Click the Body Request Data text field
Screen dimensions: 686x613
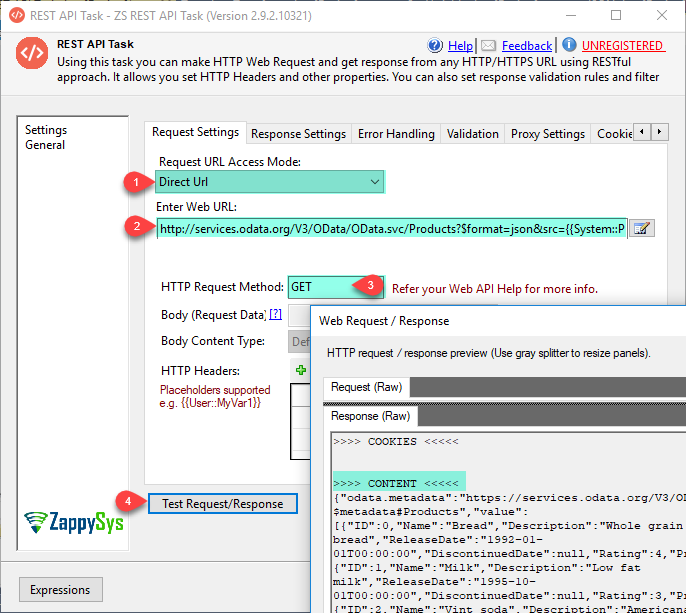[x=299, y=315]
